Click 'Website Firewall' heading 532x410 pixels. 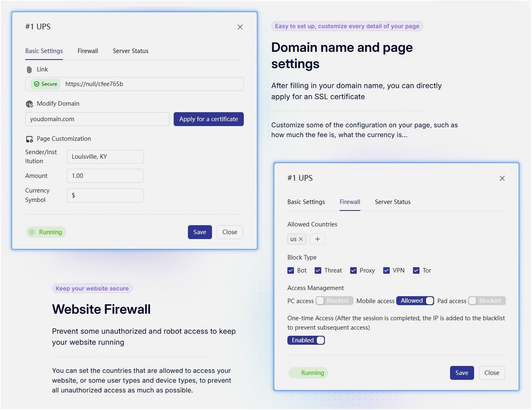point(101,309)
